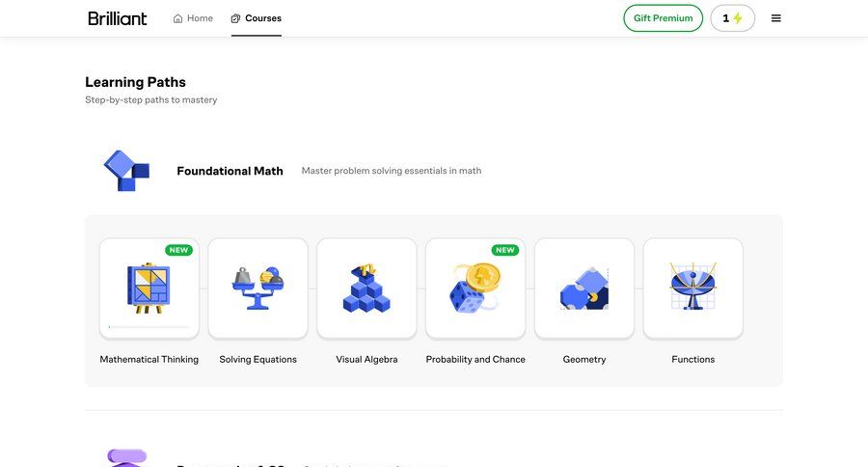Open the Mathematical Thinking course icon
Image resolution: width=868 pixels, height=467 pixels.
(149, 288)
